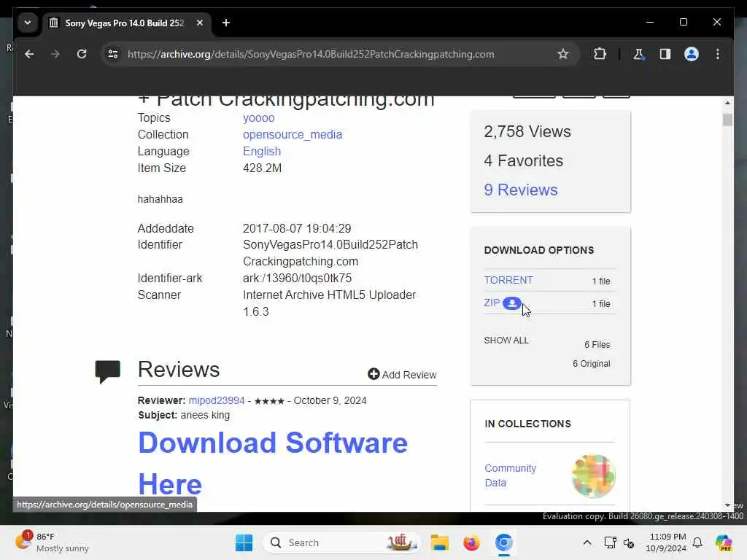This screenshot has height=560, width=747.
Task: Open the Chrome profile avatar
Action: [x=692, y=54]
